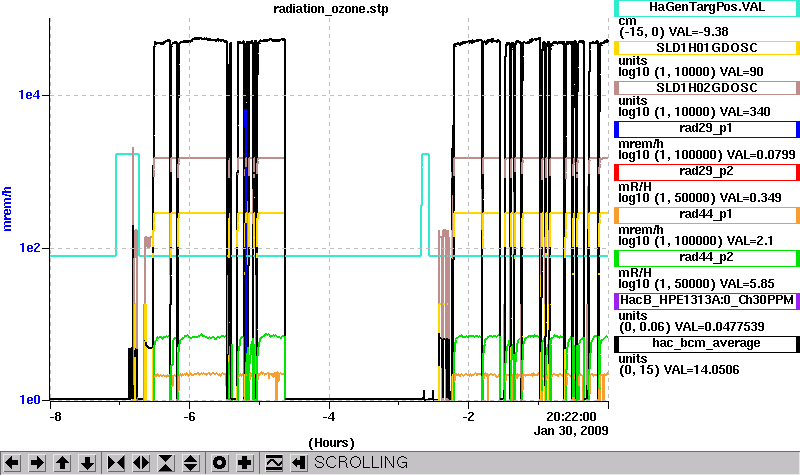Click the 20:22:00 timestamp label
Viewport: 800px width, 475px height.
point(571,417)
